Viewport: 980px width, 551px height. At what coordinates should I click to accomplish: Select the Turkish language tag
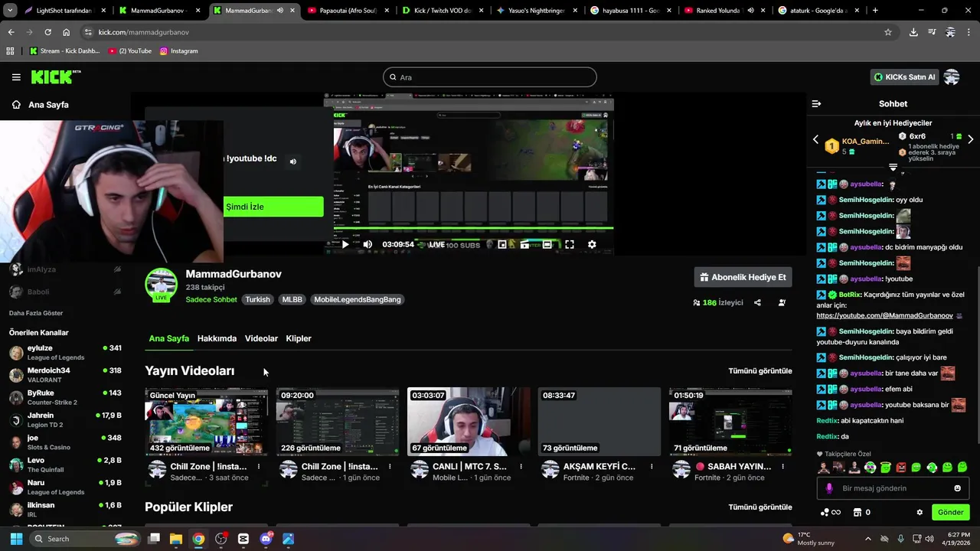click(x=257, y=299)
